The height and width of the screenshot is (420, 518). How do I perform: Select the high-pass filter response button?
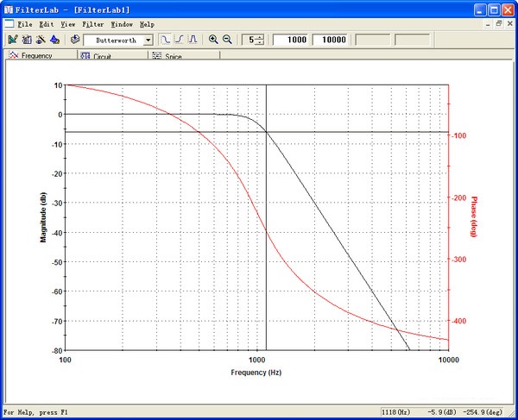click(x=179, y=40)
